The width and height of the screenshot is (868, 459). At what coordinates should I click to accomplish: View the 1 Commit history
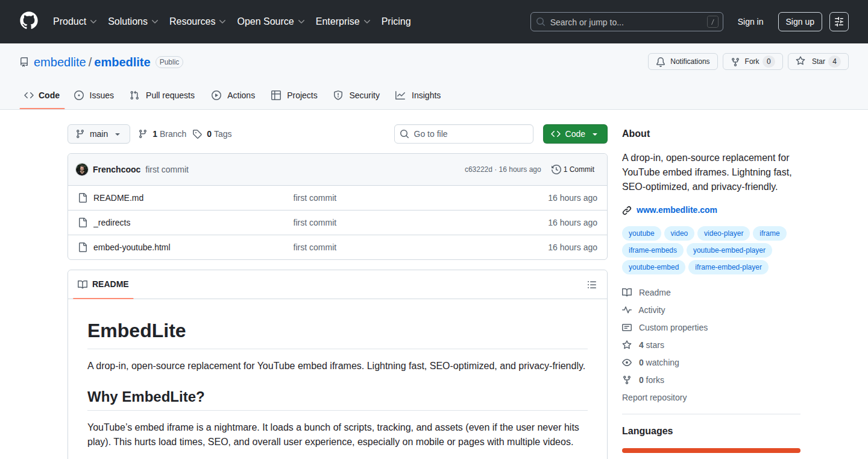573,169
